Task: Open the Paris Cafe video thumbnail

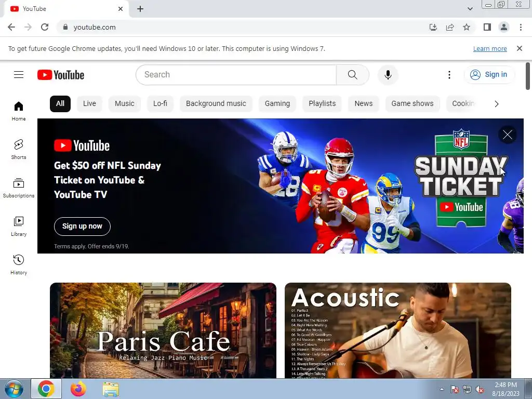Action: pyautogui.click(x=163, y=330)
